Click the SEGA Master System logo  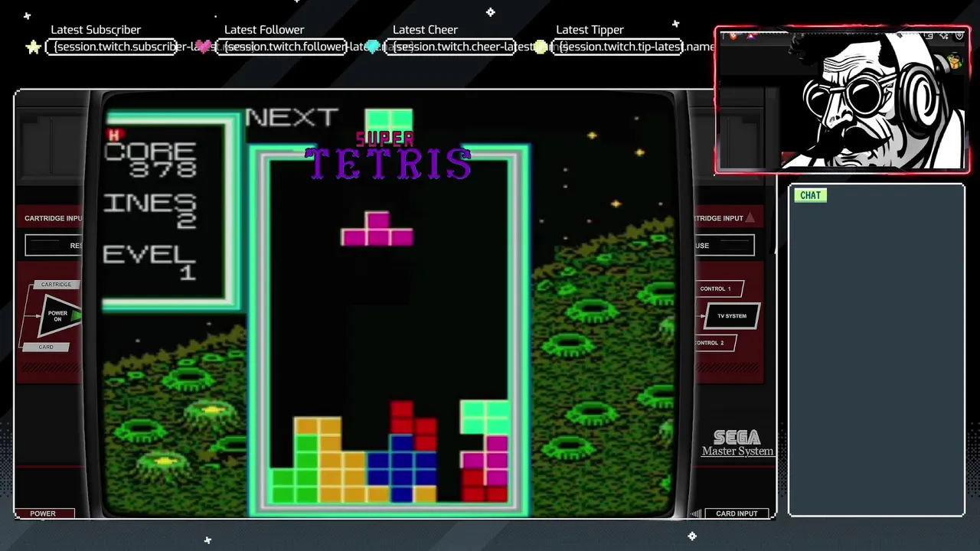click(737, 443)
